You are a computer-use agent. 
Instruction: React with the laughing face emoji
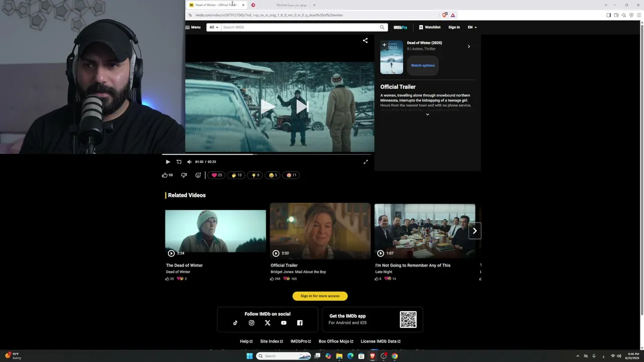coord(273,175)
